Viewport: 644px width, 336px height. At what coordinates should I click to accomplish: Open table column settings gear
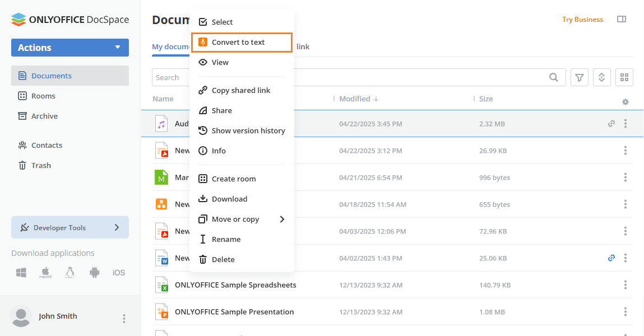[x=625, y=102]
